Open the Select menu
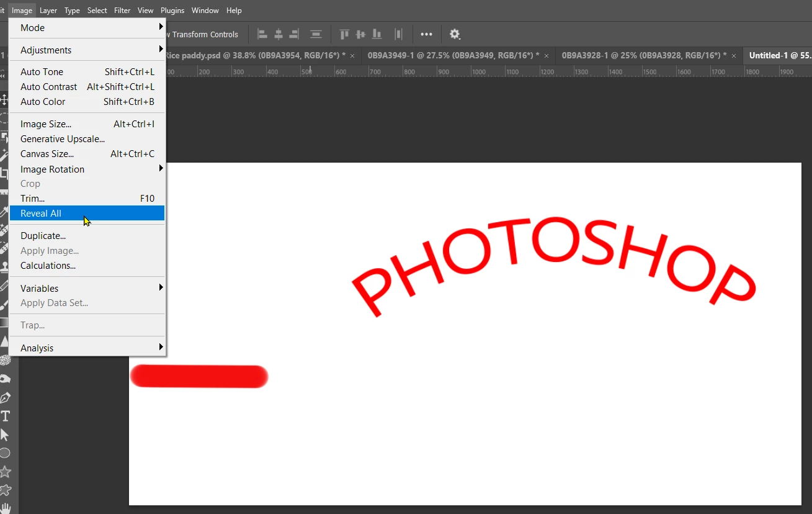Image resolution: width=812 pixels, height=514 pixels. [97, 11]
